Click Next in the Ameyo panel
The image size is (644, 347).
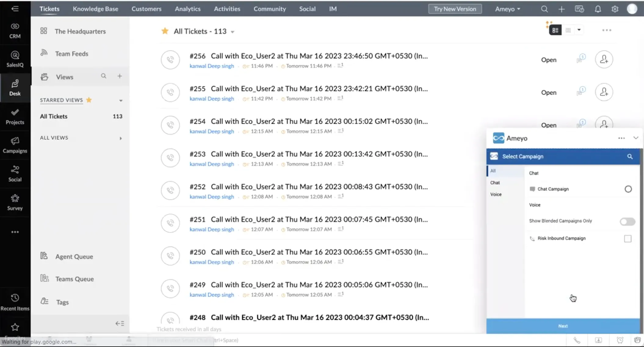(563, 326)
